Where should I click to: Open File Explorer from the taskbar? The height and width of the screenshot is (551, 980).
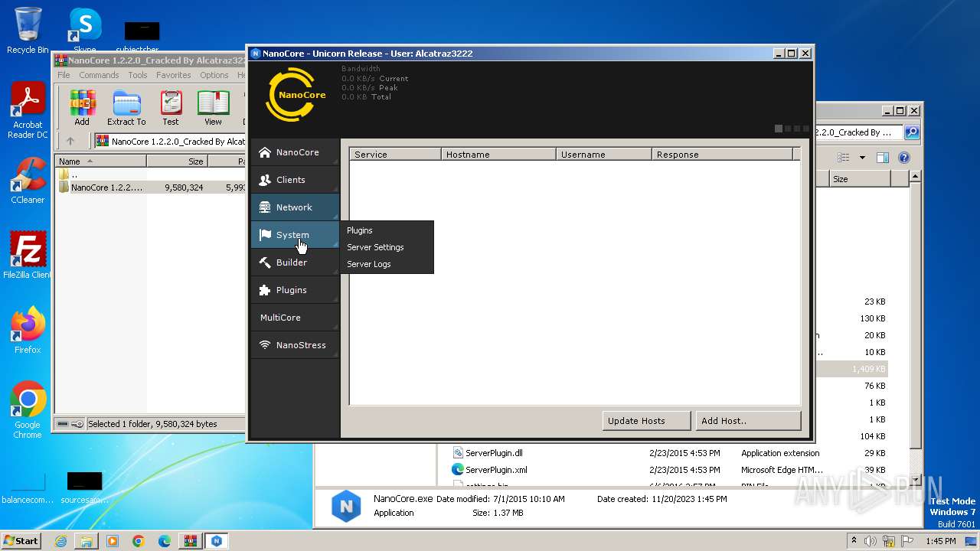pos(87,541)
